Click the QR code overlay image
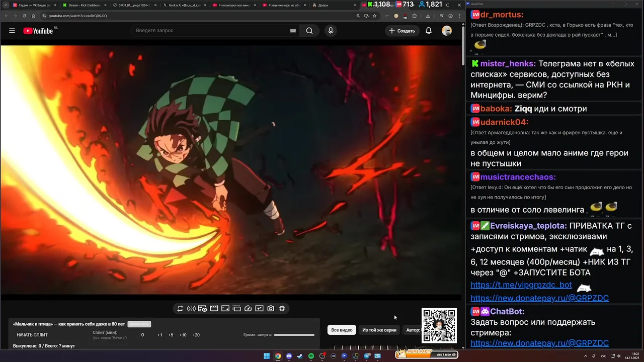This screenshot has width=644, height=362. (439, 325)
